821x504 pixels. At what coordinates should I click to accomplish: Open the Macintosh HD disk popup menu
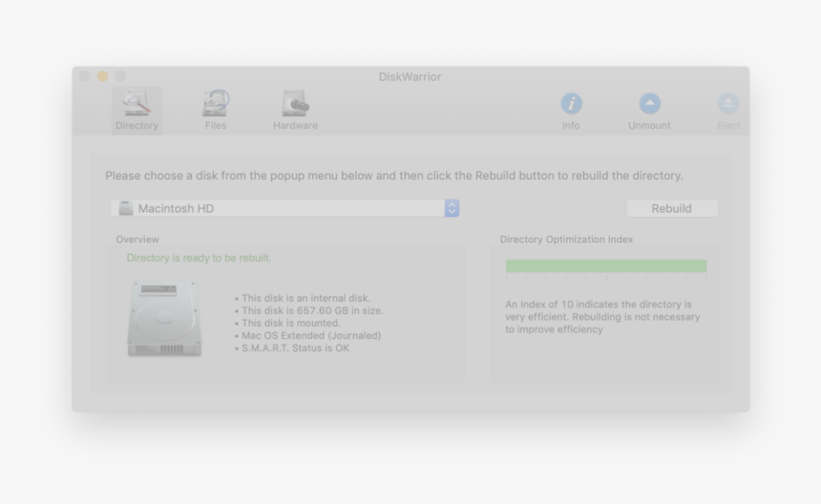point(284,208)
